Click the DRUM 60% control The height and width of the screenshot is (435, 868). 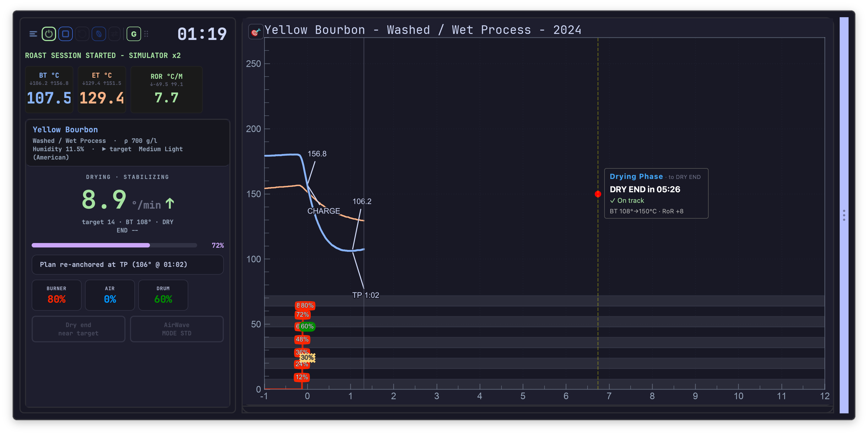pos(163,295)
